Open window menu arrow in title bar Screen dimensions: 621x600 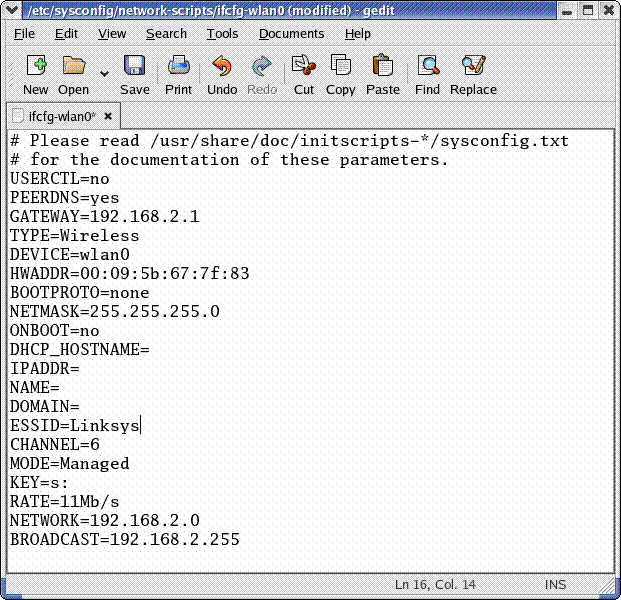(x=11, y=10)
